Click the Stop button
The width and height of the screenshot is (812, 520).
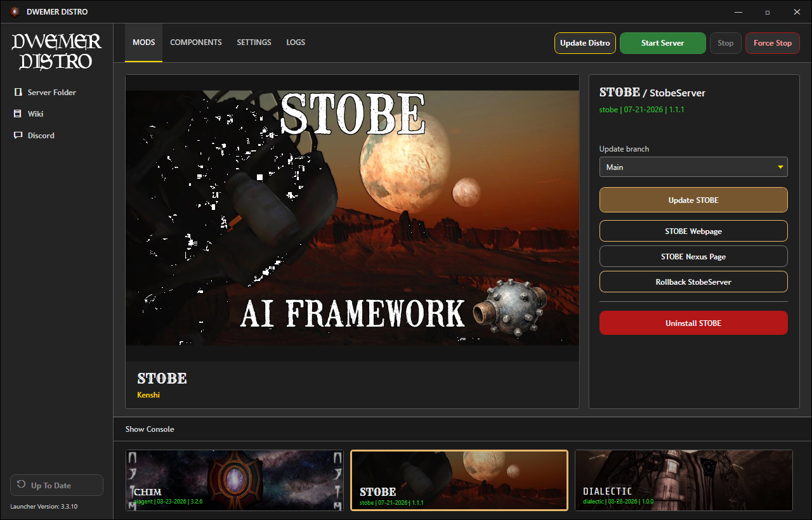726,43
